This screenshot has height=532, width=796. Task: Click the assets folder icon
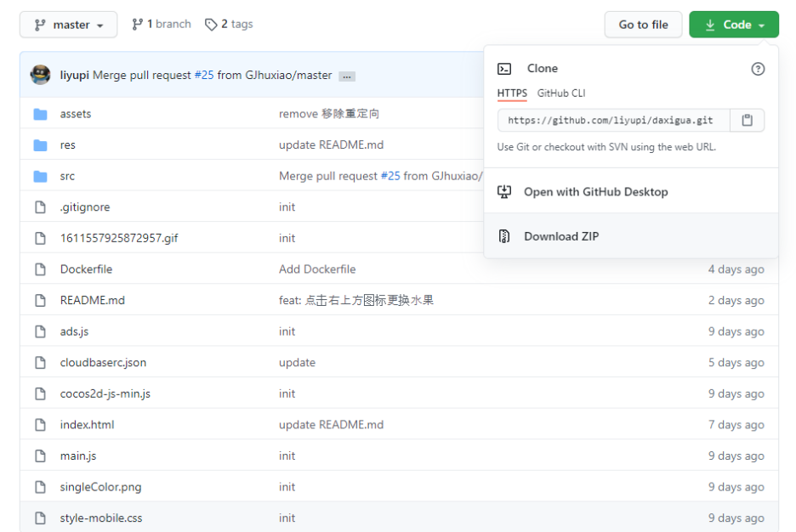(40, 114)
